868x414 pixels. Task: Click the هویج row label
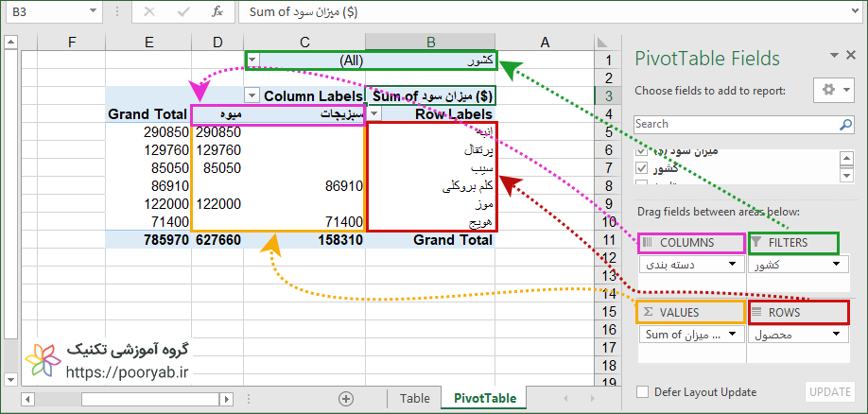coord(480,222)
